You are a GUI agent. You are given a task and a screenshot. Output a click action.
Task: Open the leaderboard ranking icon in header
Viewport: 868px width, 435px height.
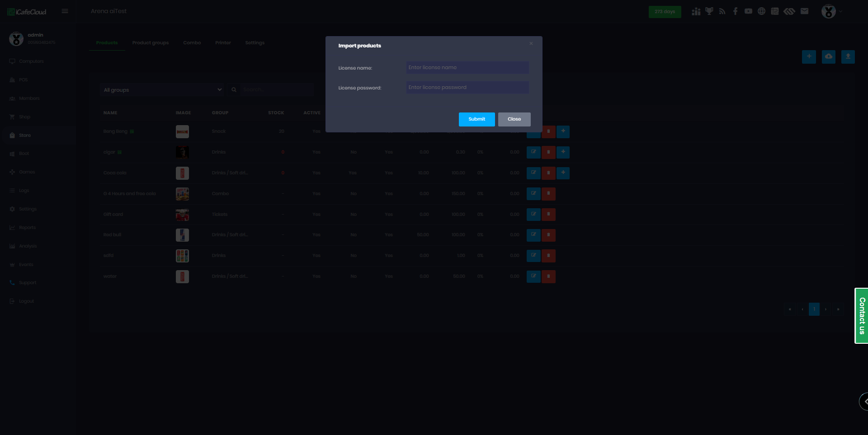696,11
